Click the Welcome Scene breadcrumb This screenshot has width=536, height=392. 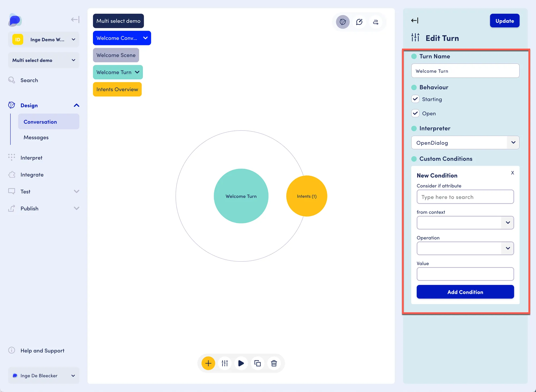[116, 55]
